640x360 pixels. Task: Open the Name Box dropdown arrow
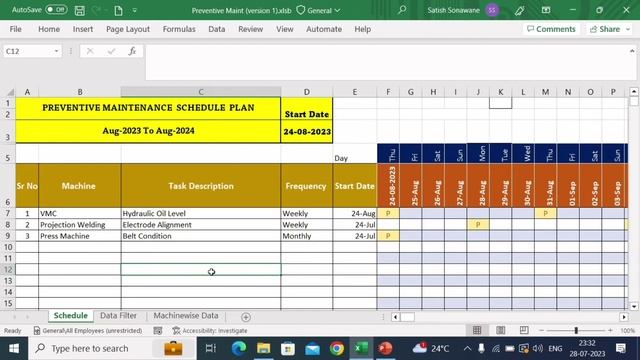pos(56,51)
